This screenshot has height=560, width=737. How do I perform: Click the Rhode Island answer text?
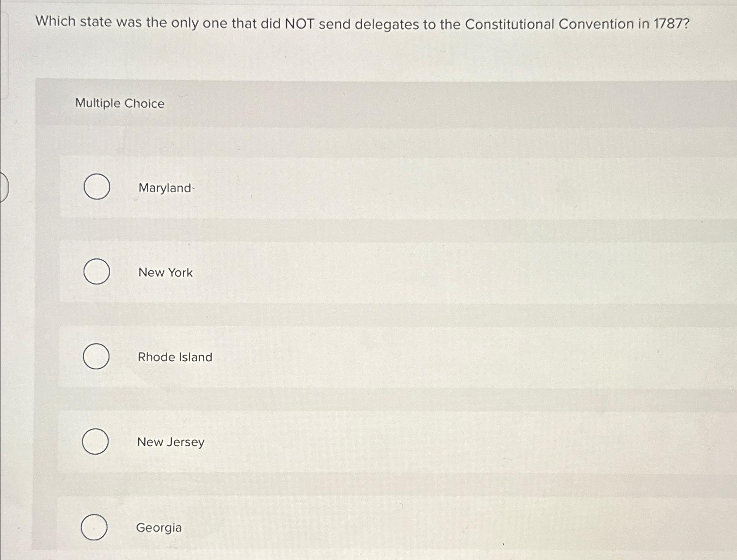pos(175,357)
